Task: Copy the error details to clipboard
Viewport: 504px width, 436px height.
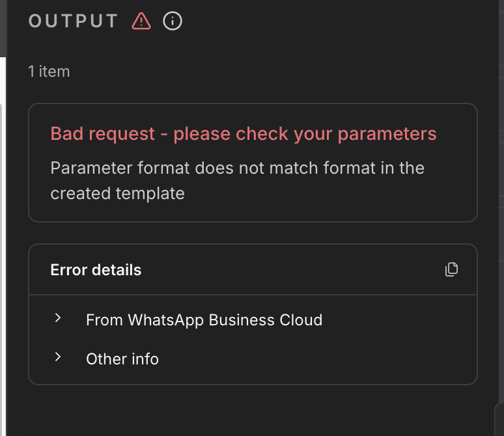Action: (x=451, y=269)
